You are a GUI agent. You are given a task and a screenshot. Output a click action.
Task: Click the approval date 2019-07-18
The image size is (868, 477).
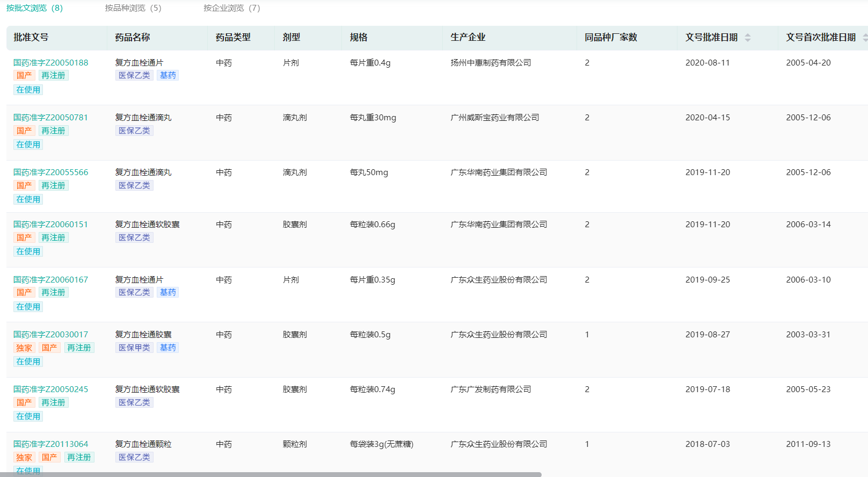coord(707,389)
